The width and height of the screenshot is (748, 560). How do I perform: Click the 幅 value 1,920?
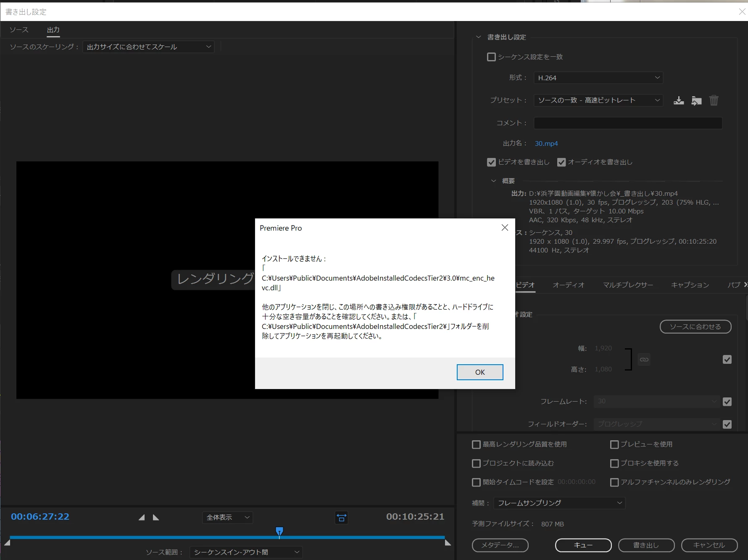[x=603, y=348]
